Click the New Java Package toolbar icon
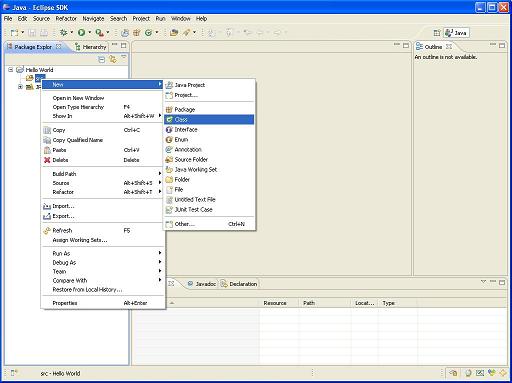Image resolution: width=512 pixels, height=383 pixels. tap(137, 33)
